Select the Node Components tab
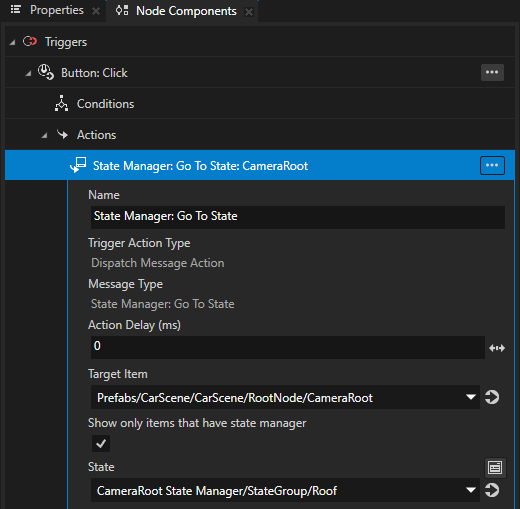Image resolution: width=520 pixels, height=509 pixels. 186,11
